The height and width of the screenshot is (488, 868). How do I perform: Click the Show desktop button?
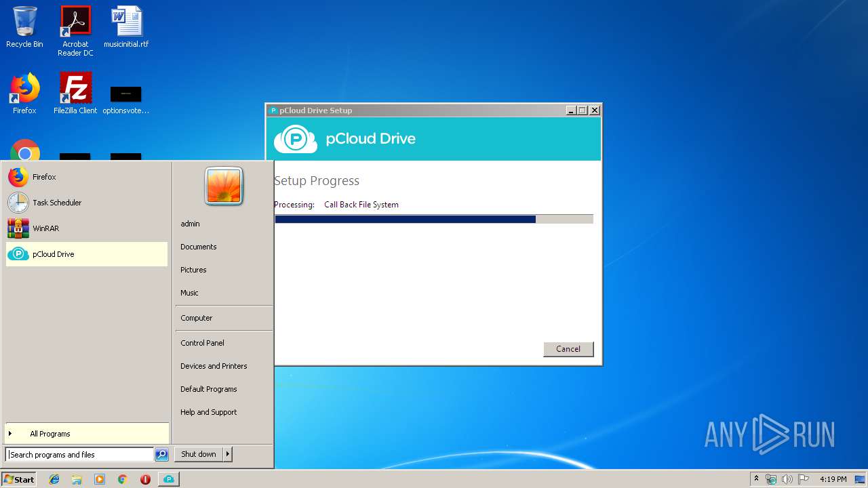tap(861, 479)
